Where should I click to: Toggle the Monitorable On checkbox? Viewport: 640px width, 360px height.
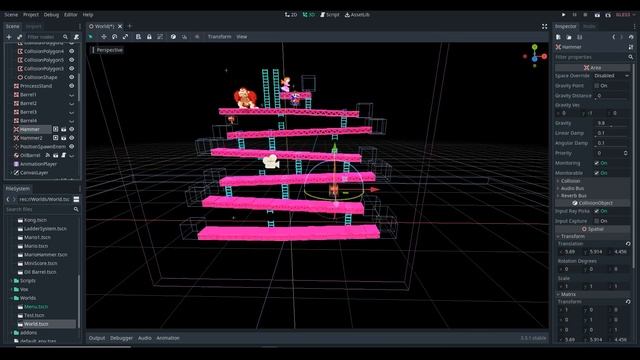597,173
